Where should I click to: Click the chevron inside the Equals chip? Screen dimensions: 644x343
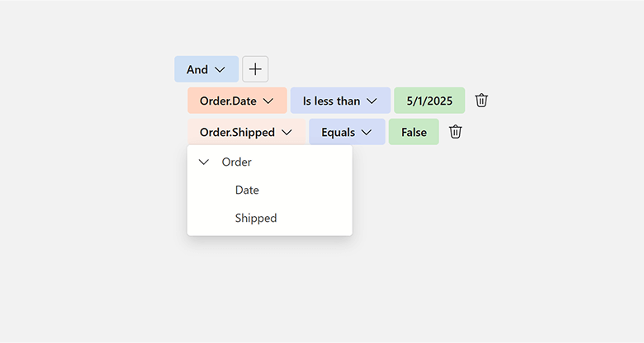(367, 132)
